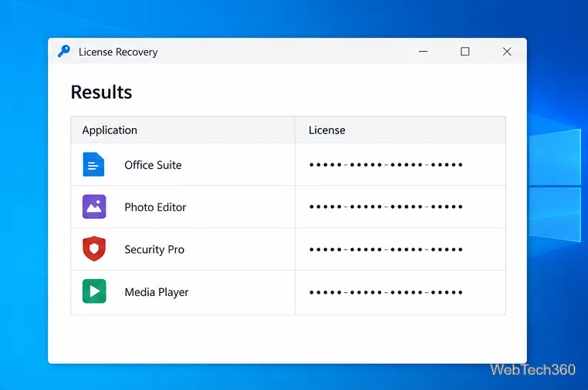The image size is (588, 390).
Task: Select the Security Pro red shield icon
Action: click(94, 249)
